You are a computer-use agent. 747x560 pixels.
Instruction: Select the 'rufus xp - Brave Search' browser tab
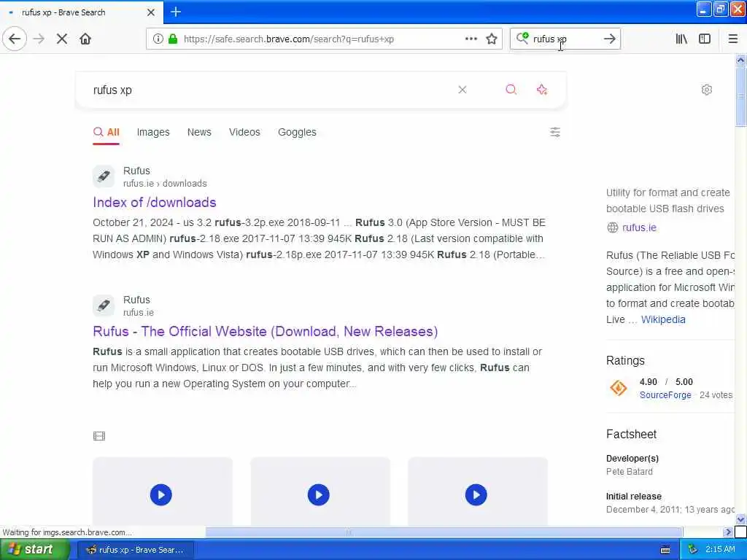pos(82,12)
